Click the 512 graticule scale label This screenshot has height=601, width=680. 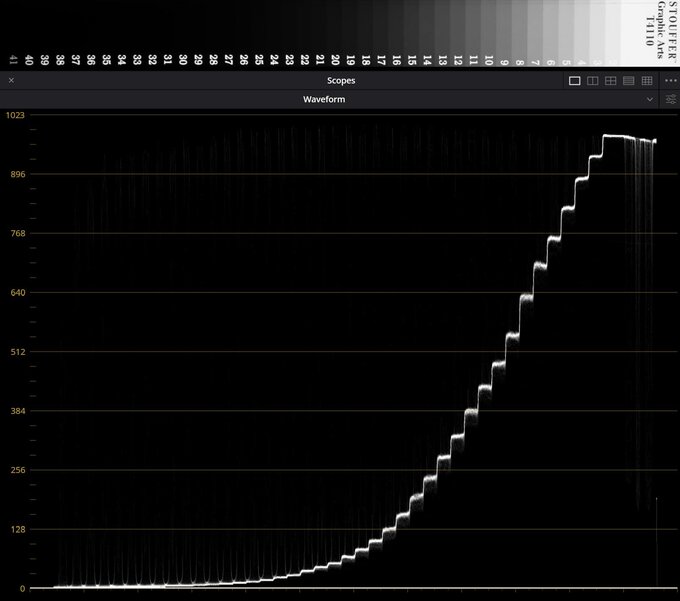pos(18,352)
